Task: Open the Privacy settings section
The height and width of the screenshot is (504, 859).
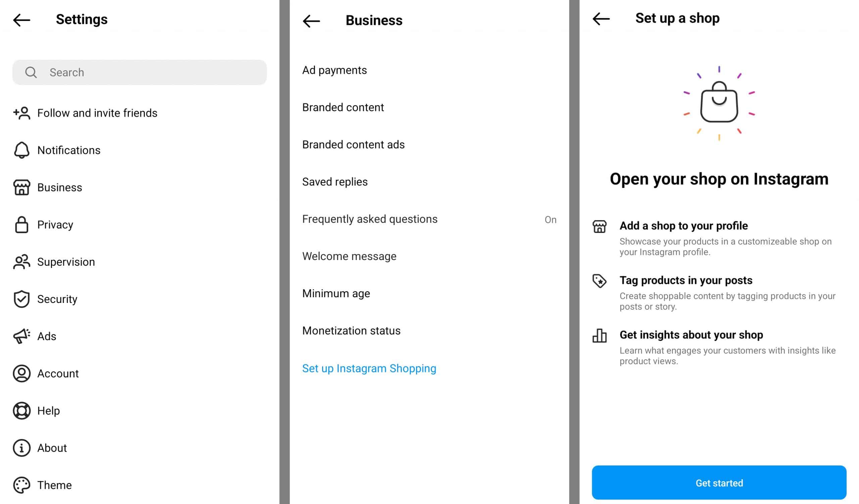Action: click(x=55, y=225)
